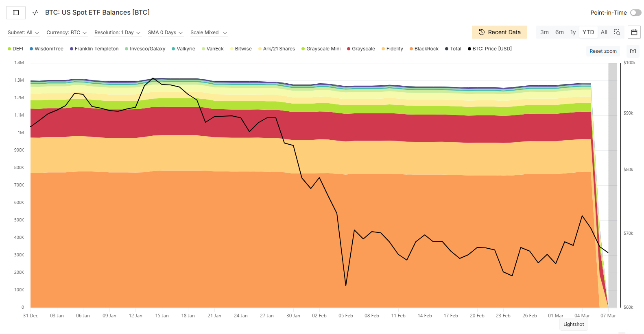The height and width of the screenshot is (334, 644).
Task: Reset zoom on the chart
Action: (603, 51)
